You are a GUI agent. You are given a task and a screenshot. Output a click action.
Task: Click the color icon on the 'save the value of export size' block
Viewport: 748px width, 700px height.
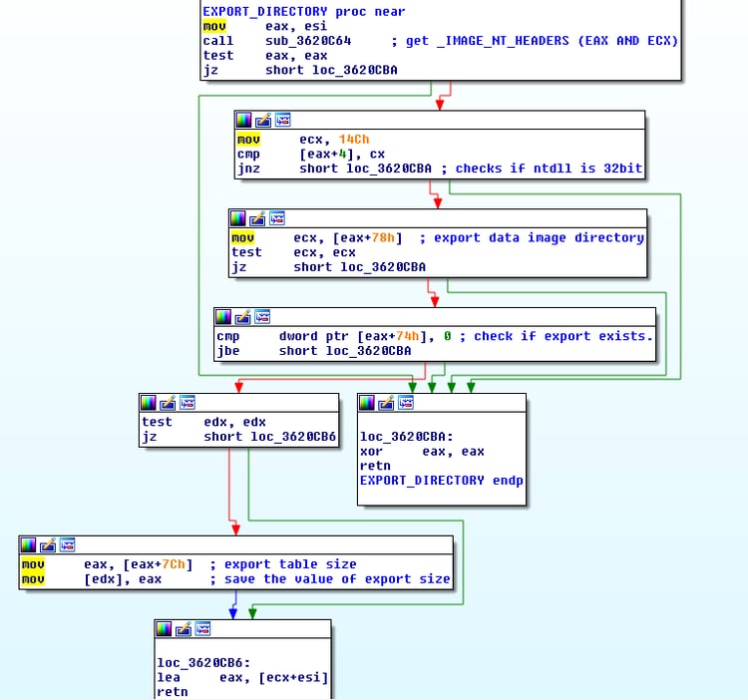29,544
